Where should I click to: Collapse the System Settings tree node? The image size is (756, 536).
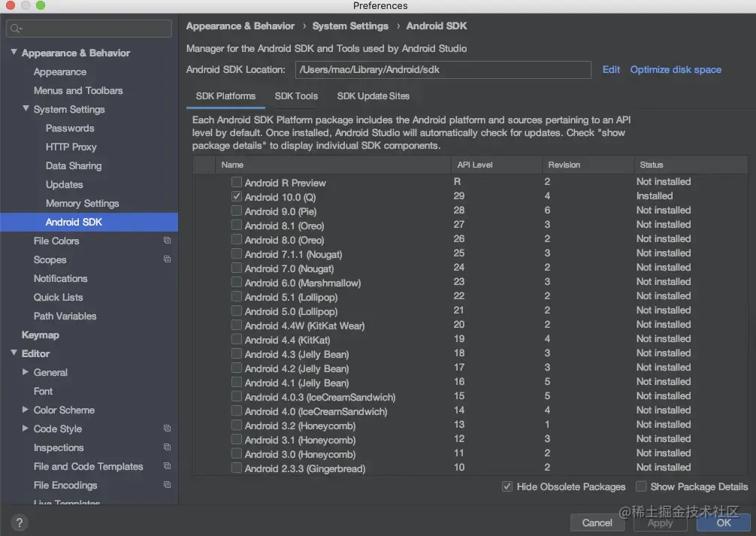tap(26, 108)
